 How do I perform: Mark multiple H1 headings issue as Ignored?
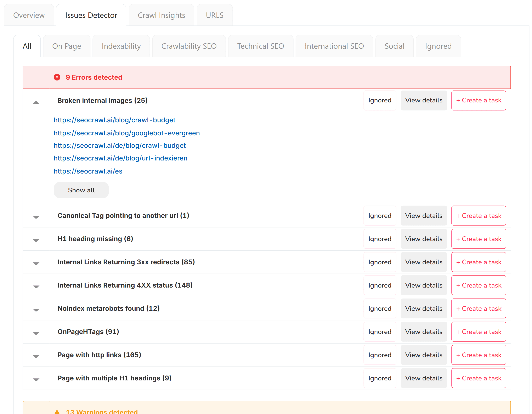tap(380, 378)
